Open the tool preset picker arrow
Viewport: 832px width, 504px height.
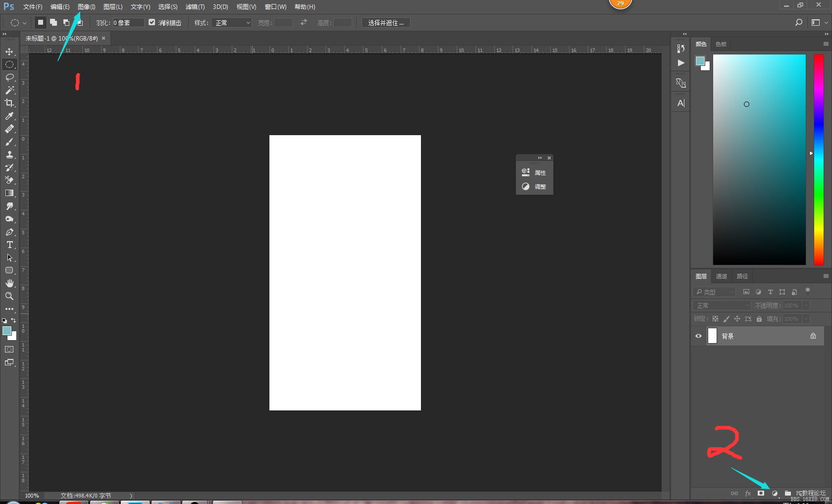[x=24, y=23]
